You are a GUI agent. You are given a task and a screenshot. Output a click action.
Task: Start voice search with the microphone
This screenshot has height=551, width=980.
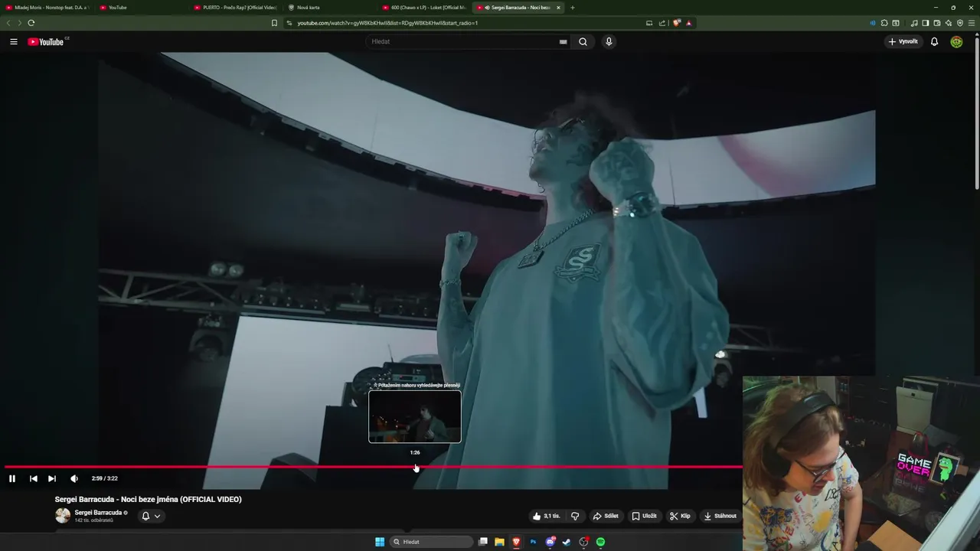609,41
